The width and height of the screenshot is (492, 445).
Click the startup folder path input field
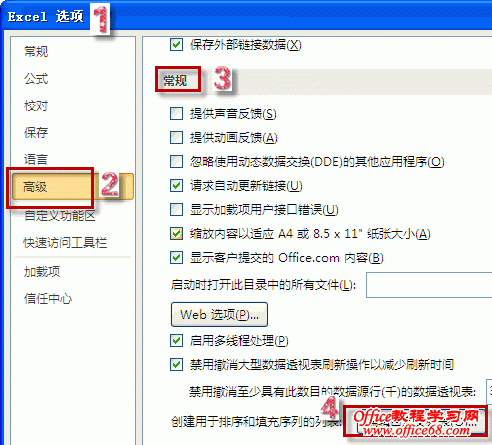[x=429, y=285]
